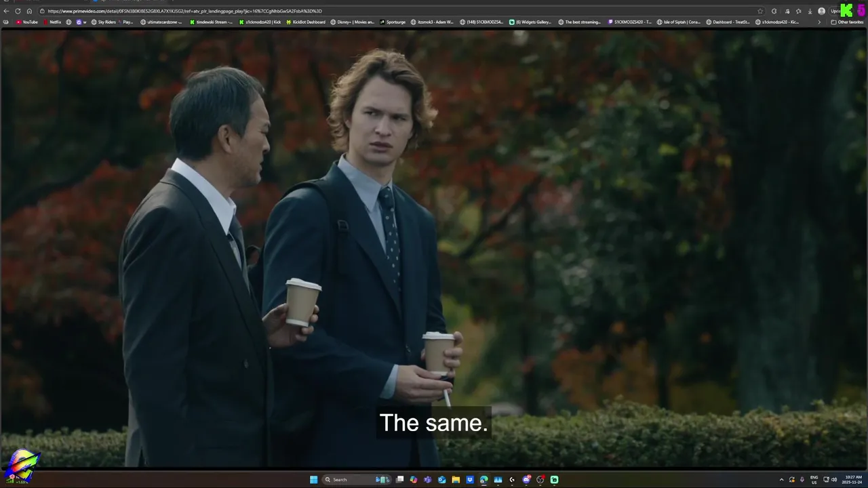
Task: Open clock and date 10:27 AM
Action: 852,480
